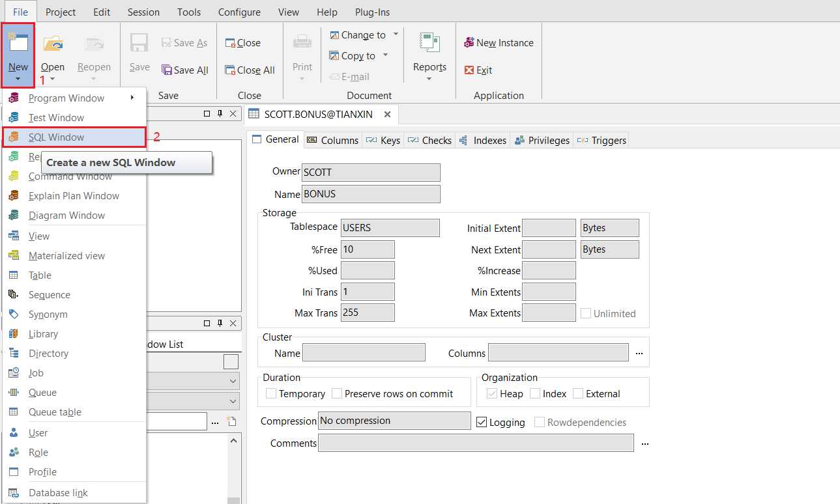Image resolution: width=840 pixels, height=504 pixels.
Task: Click the Comments input field
Action: click(x=476, y=443)
